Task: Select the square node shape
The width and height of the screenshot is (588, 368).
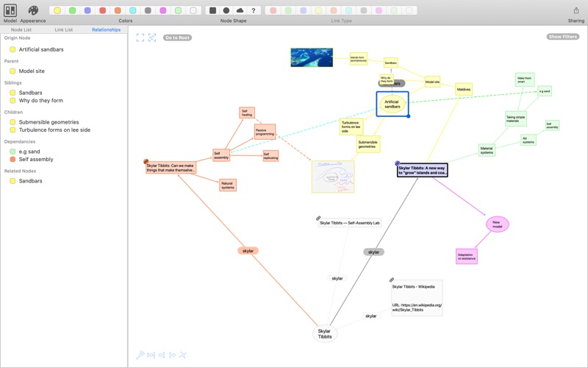Action: [x=212, y=11]
